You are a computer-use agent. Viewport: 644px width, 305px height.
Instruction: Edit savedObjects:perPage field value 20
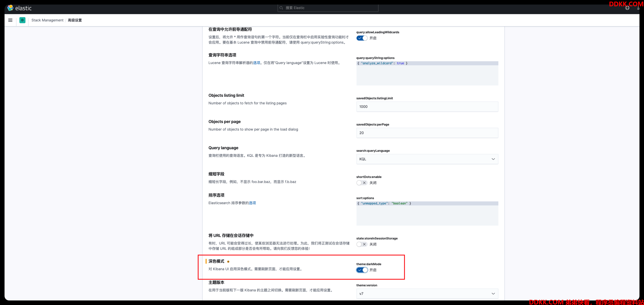(x=427, y=133)
